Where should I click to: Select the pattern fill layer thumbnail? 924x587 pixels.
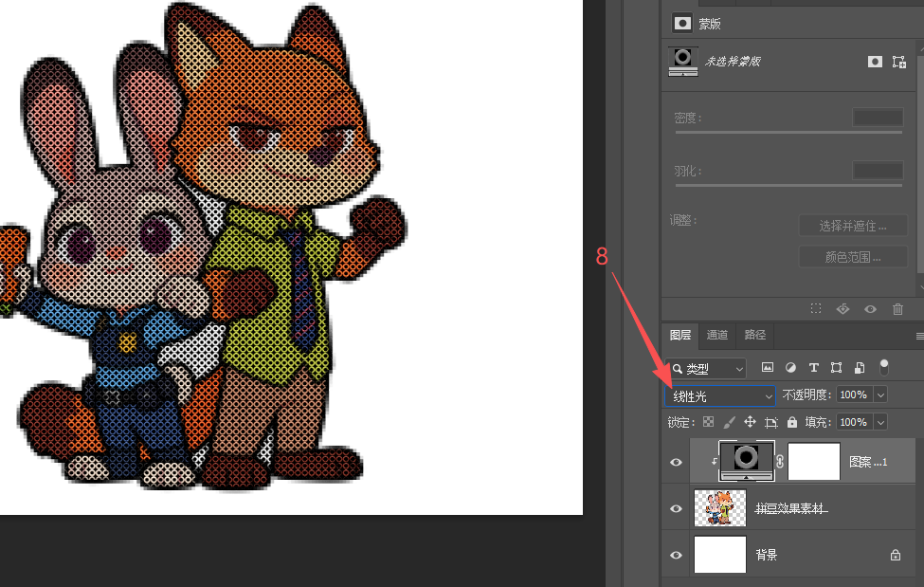click(x=746, y=461)
